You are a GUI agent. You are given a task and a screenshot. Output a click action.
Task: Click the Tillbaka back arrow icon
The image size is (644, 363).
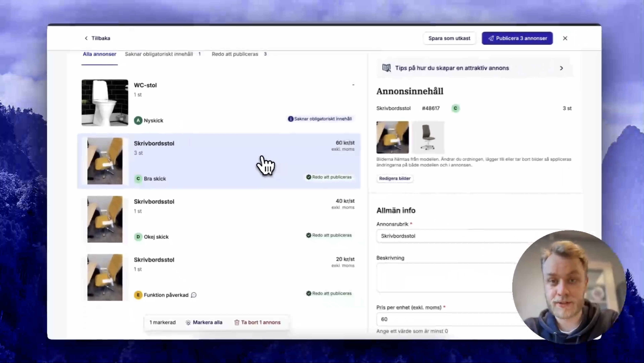(x=86, y=38)
